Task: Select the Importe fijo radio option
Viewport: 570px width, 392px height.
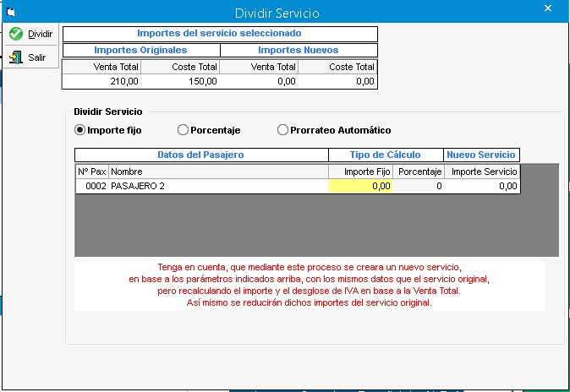Action: [x=80, y=130]
